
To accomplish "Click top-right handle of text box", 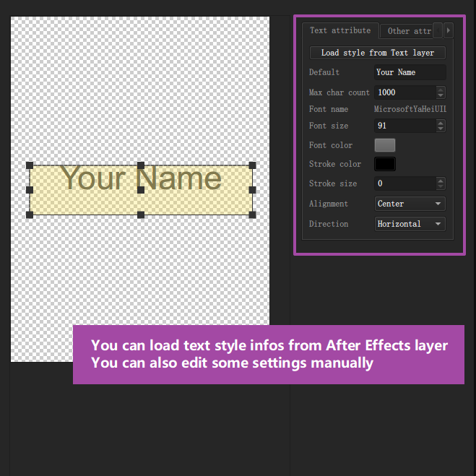I will (x=252, y=165).
